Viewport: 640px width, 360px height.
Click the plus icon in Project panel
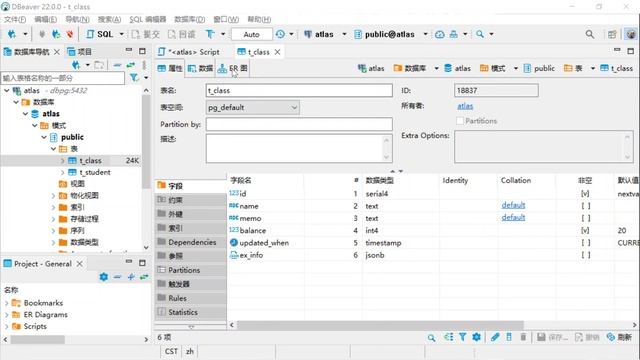click(x=131, y=277)
